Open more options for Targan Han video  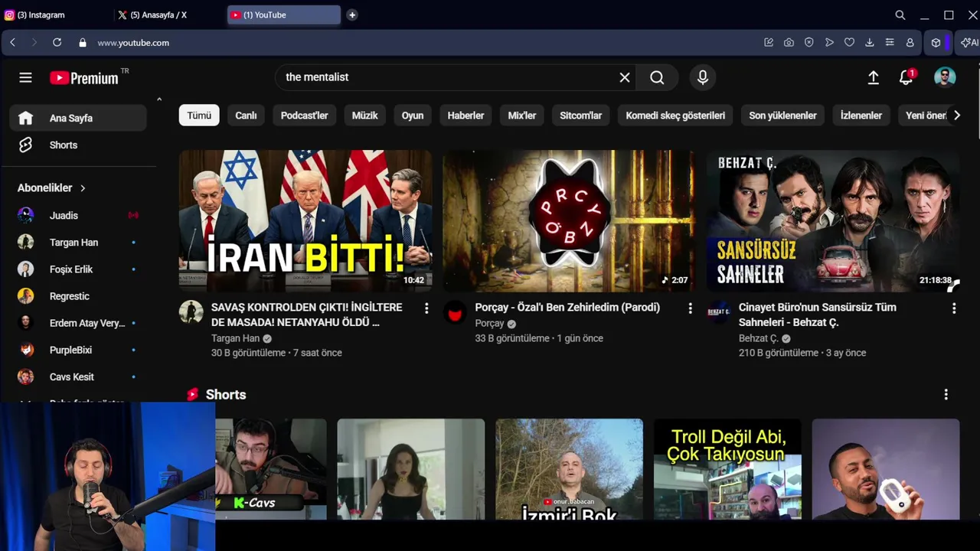(x=426, y=308)
